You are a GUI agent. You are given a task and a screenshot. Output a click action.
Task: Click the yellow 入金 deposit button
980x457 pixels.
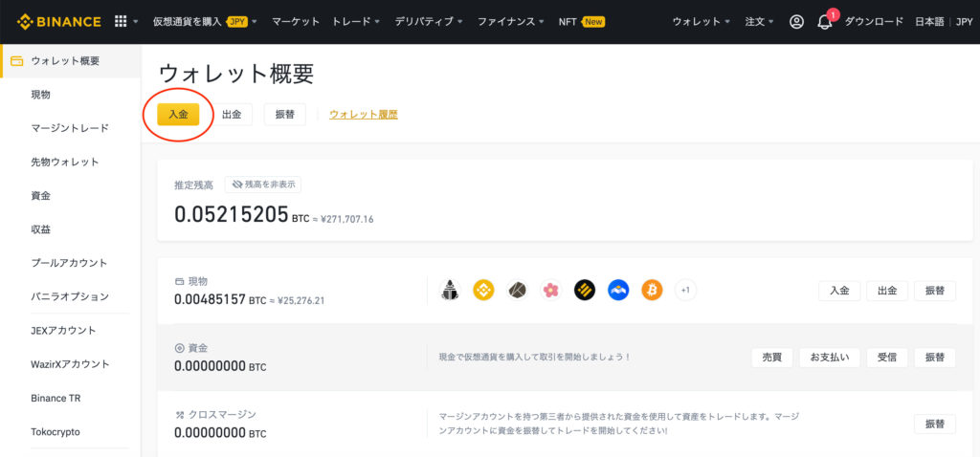point(178,115)
